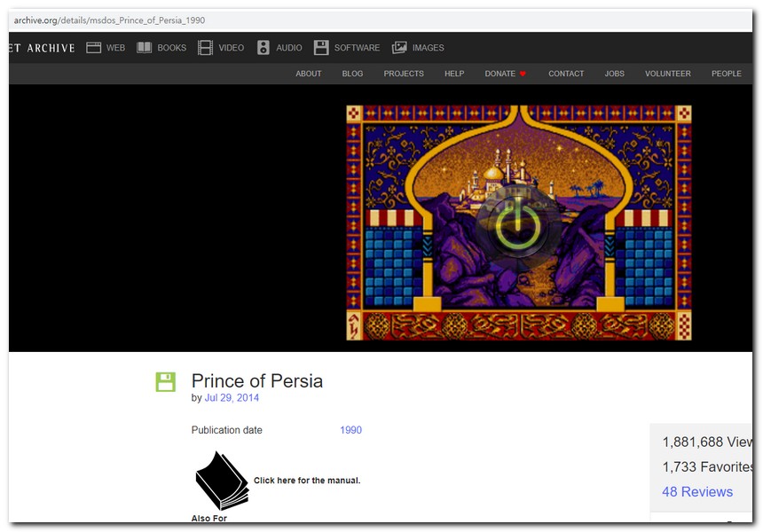The image size is (763, 532).
Task: Open the Projects menu item
Action: coord(404,74)
